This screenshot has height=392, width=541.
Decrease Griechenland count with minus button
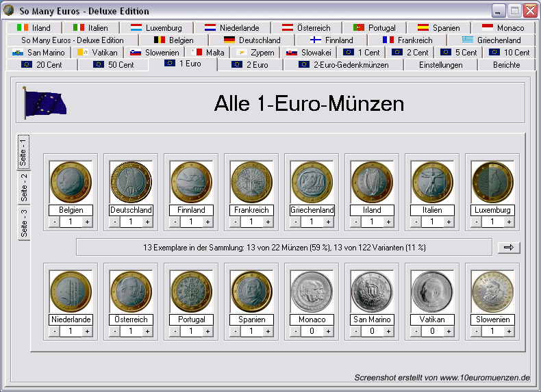pos(296,222)
